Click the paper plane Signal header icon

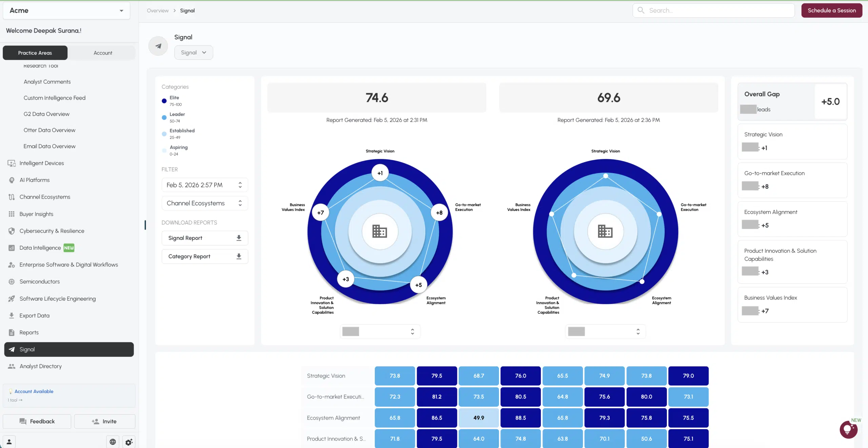click(x=158, y=46)
